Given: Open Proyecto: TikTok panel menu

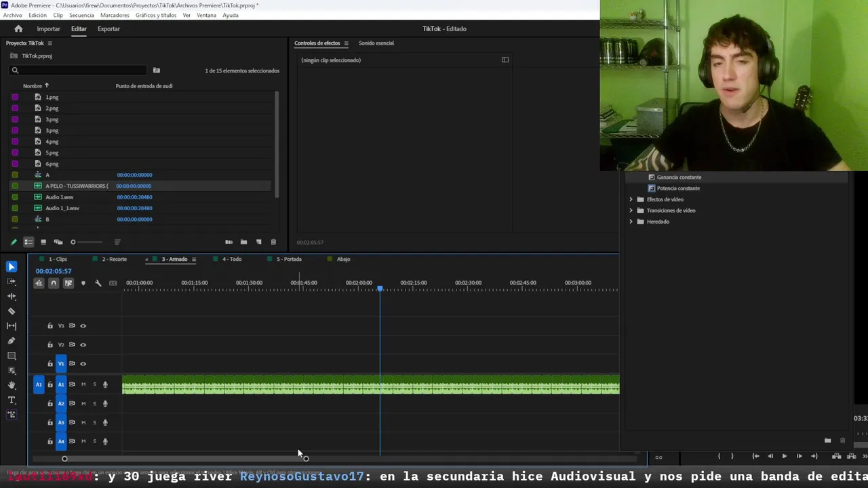Looking at the screenshot, I should [50, 43].
